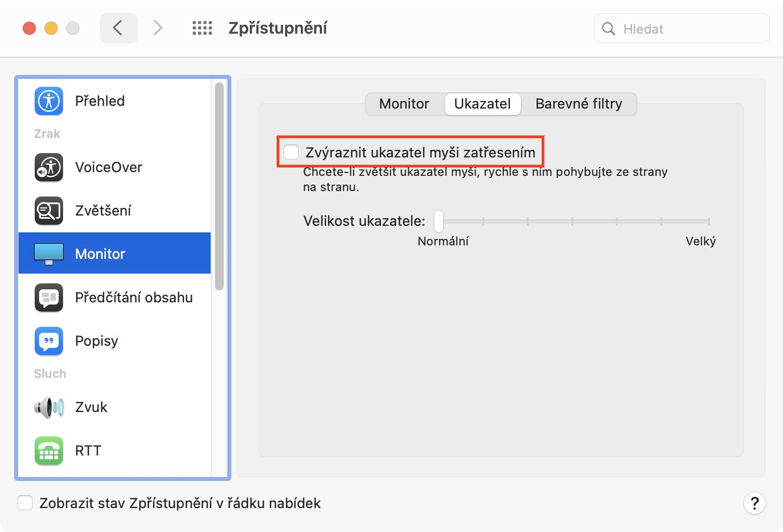
Task: Click the forward chevron button
Action: coord(157,28)
